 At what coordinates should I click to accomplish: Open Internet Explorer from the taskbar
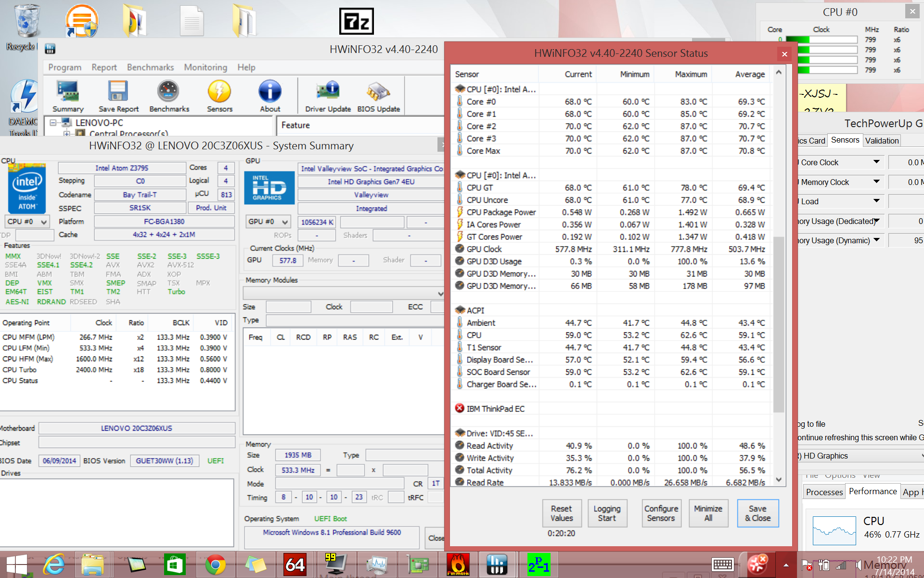[x=54, y=564]
